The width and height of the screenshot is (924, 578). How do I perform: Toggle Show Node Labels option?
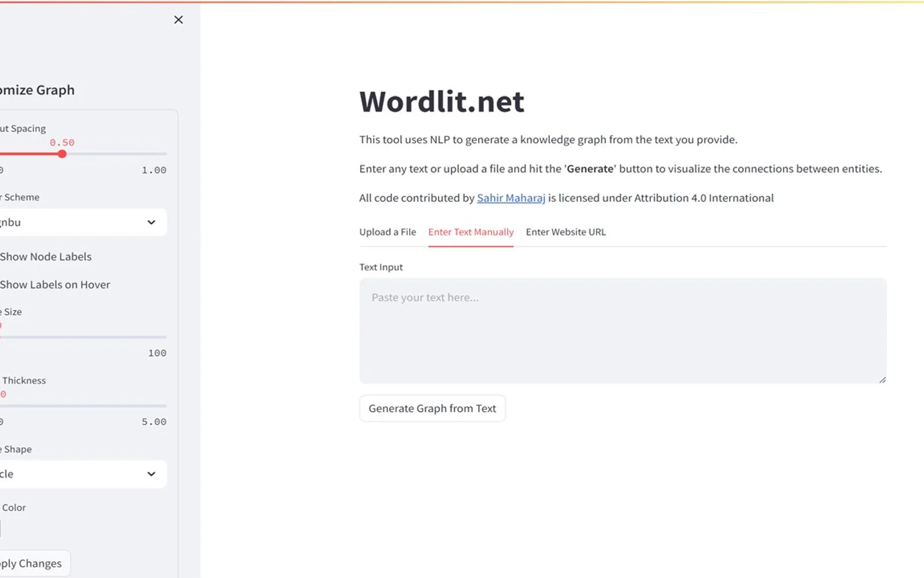coord(46,257)
